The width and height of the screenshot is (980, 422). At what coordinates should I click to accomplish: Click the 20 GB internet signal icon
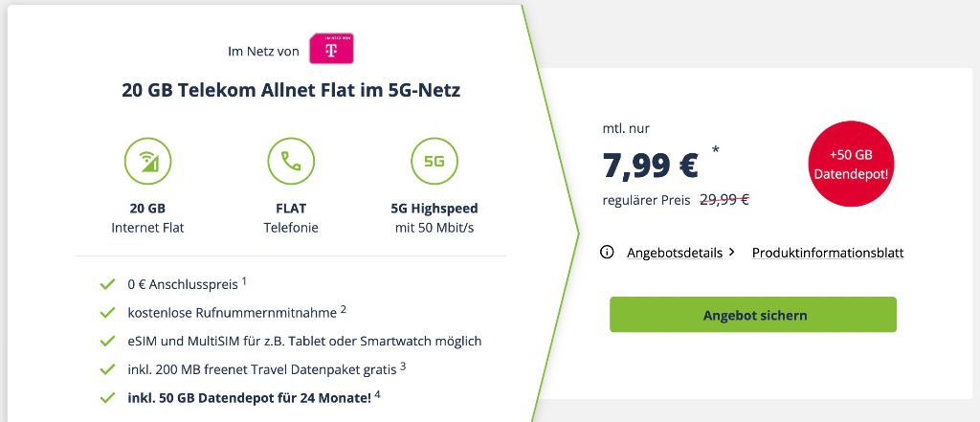(x=147, y=162)
